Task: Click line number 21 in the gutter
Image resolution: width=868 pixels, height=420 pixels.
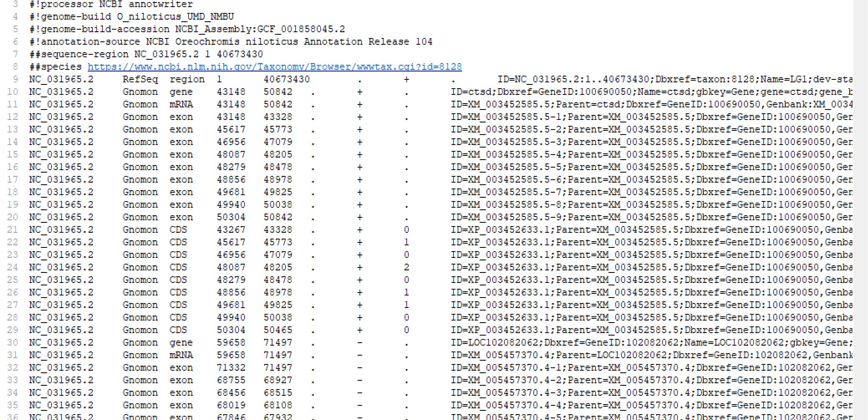Action: [x=13, y=230]
